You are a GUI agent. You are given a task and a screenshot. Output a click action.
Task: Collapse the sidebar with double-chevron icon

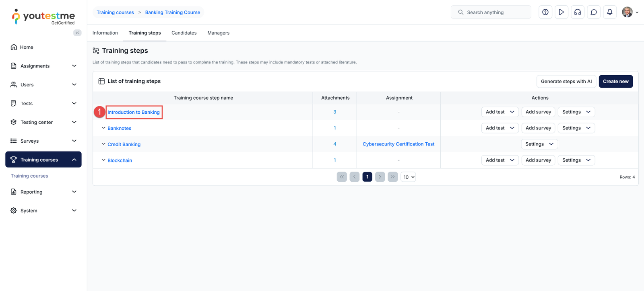[x=77, y=33]
